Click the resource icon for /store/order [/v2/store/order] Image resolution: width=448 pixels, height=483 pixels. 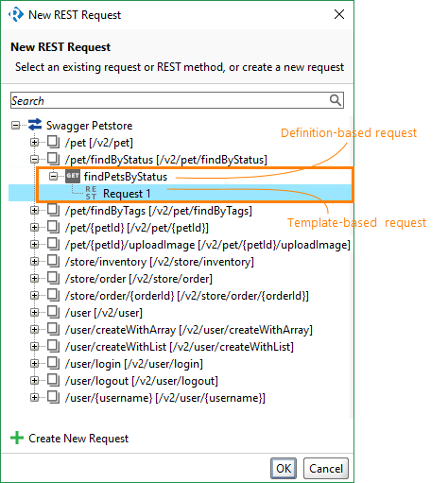tap(53, 278)
